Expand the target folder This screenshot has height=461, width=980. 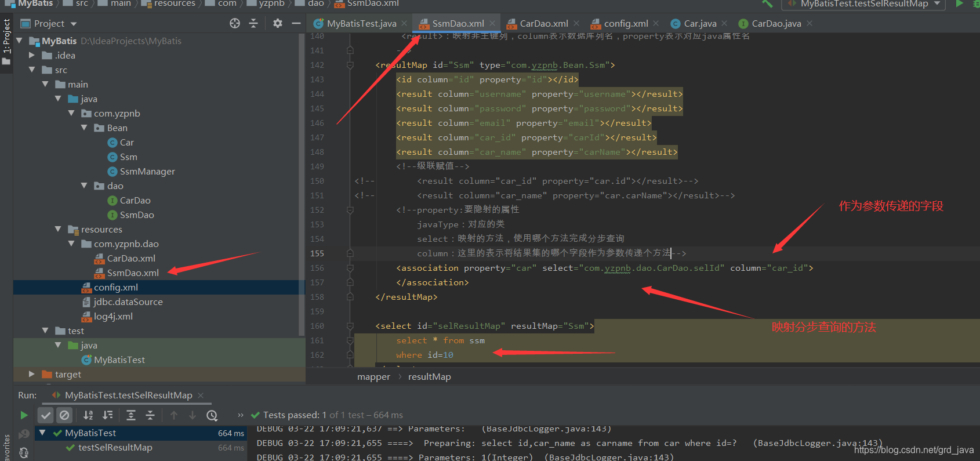pos(32,374)
